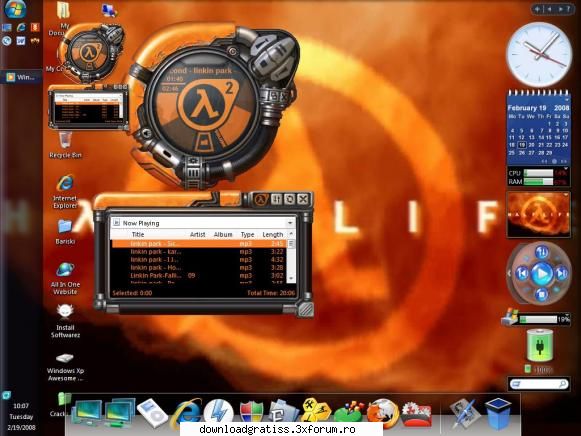Click the playlist scrollbar down arrow
581x436 pixels.
click(291, 278)
